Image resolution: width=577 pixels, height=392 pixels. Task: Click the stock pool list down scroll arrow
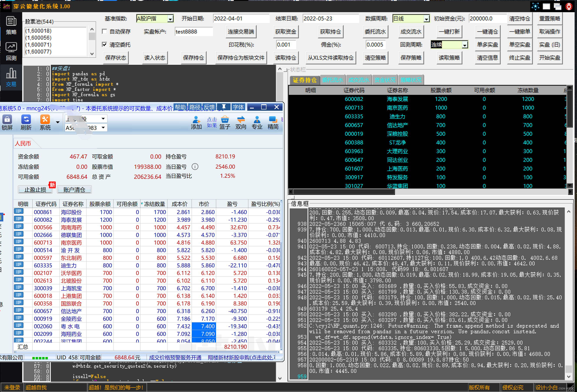(x=92, y=54)
